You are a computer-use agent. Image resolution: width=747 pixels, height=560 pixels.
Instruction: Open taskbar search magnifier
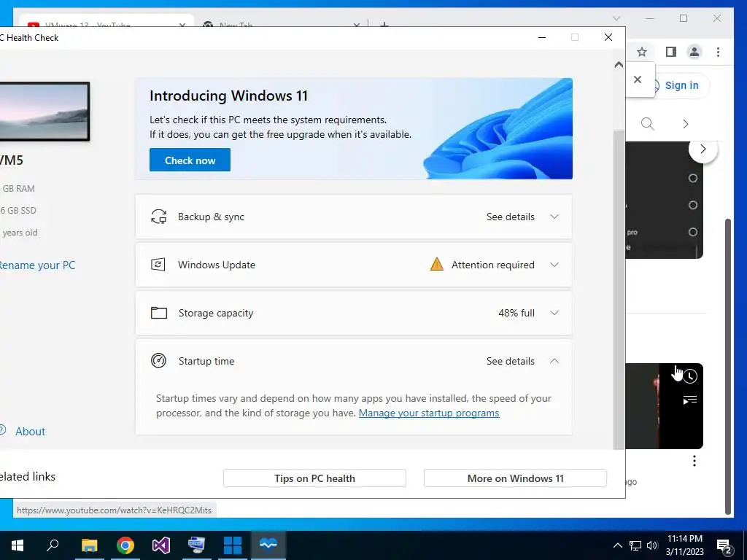(53, 545)
